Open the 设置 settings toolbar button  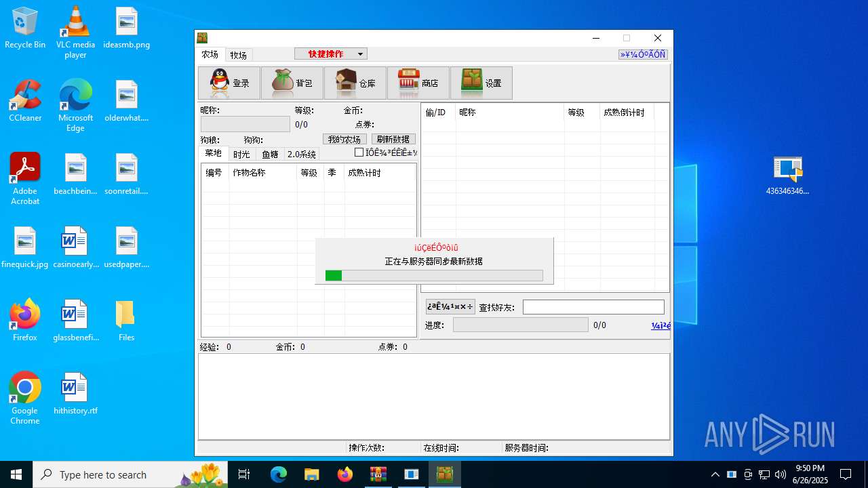click(481, 83)
